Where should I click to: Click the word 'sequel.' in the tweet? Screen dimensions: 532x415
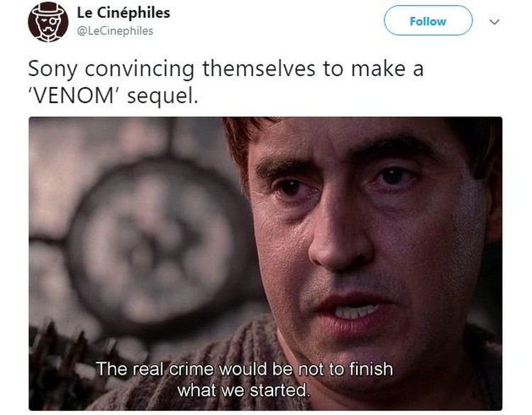(162, 96)
